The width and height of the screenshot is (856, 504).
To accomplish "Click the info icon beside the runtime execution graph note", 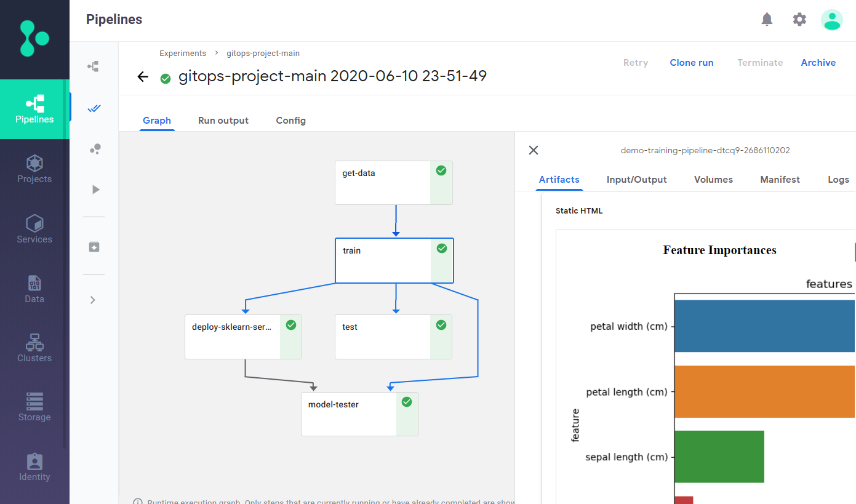I will [x=138, y=503].
